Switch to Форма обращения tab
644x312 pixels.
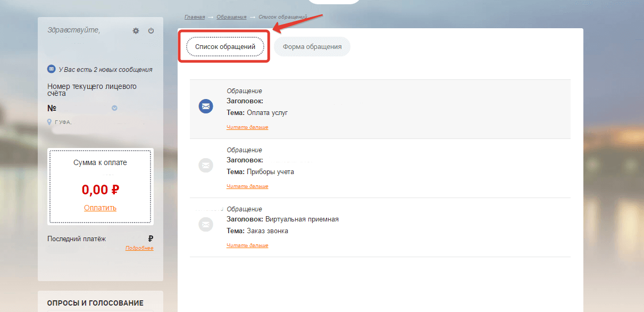click(x=312, y=47)
